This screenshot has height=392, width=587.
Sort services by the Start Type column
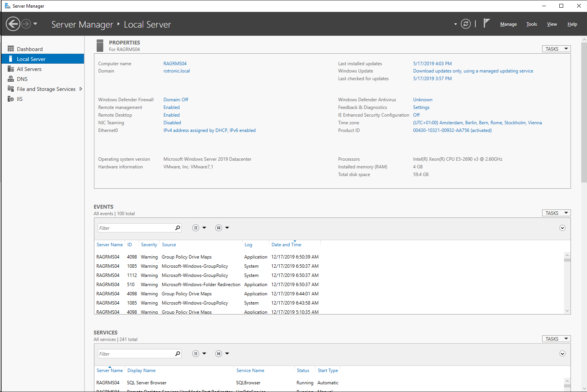(328, 371)
